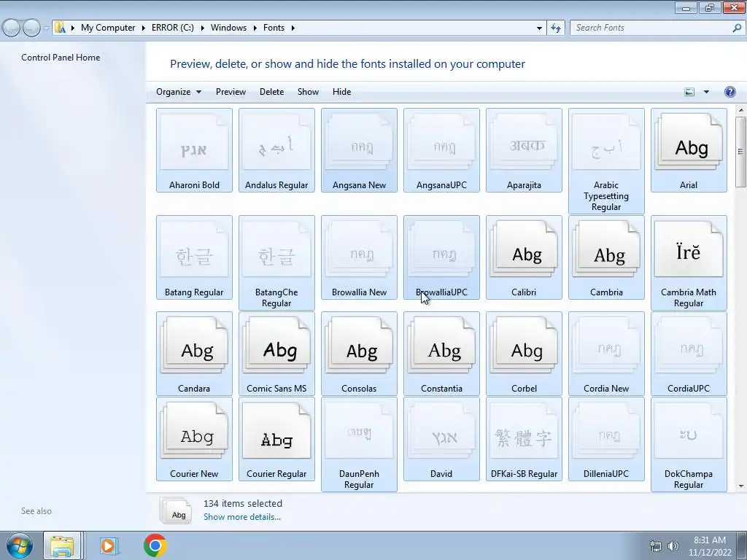Click Fonts in the address path

click(274, 28)
